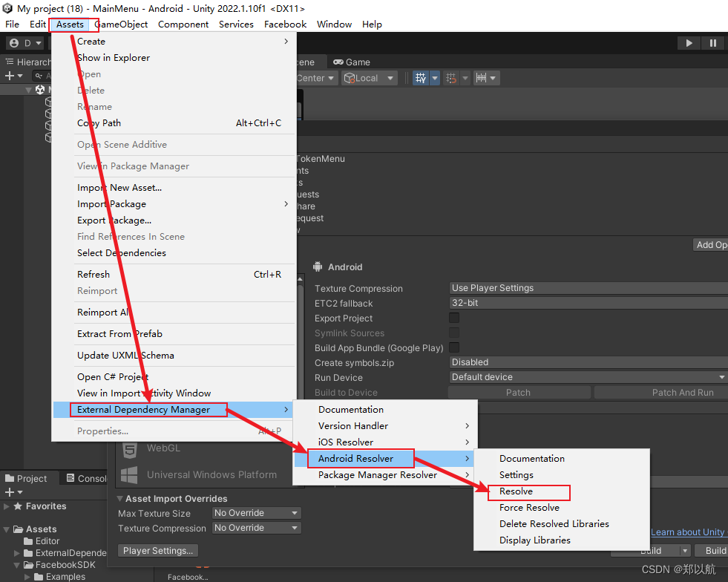This screenshot has height=582, width=728.
Task: Switch to the Project tab
Action: pos(26,478)
